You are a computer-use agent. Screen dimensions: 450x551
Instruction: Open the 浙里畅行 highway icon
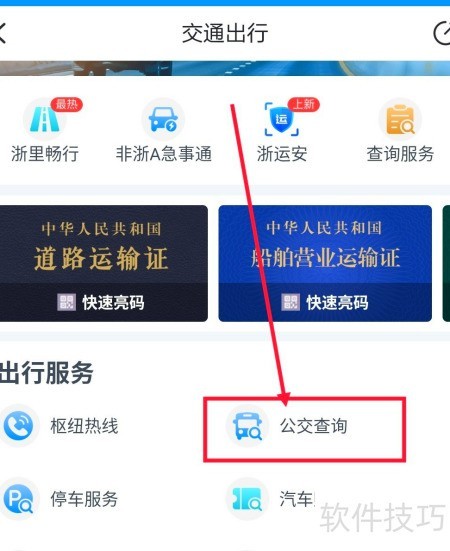click(45, 119)
